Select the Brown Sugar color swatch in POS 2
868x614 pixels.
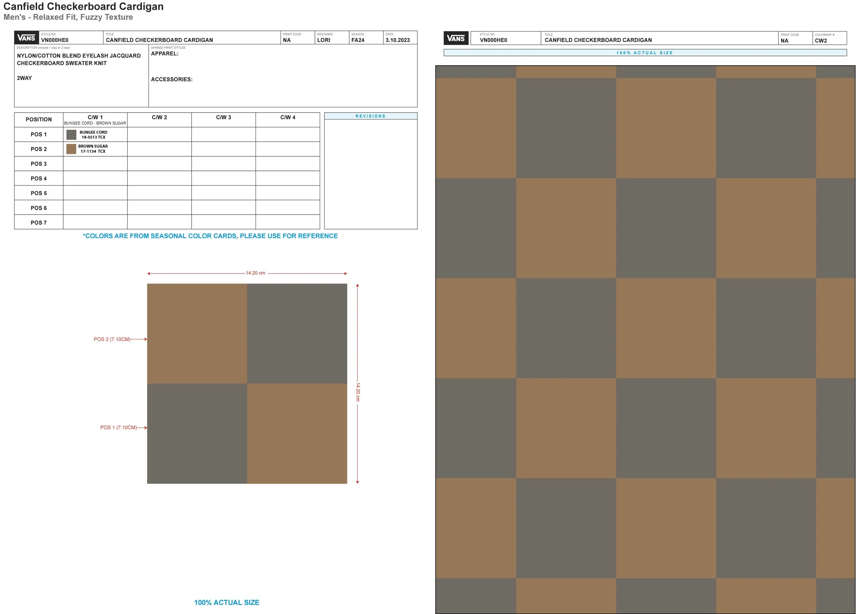click(71, 149)
